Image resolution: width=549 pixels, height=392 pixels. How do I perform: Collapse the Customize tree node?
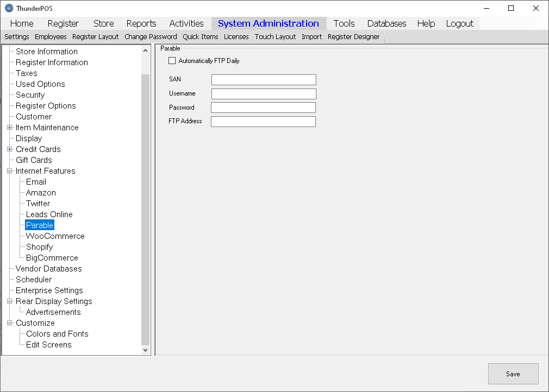tap(10, 323)
